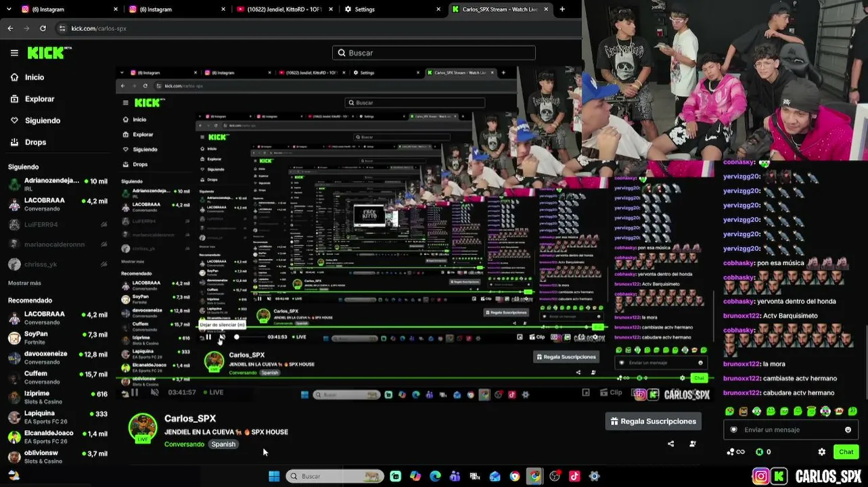Open oblivionsw recommended channel
This screenshot has height=487, width=868.
point(58,457)
